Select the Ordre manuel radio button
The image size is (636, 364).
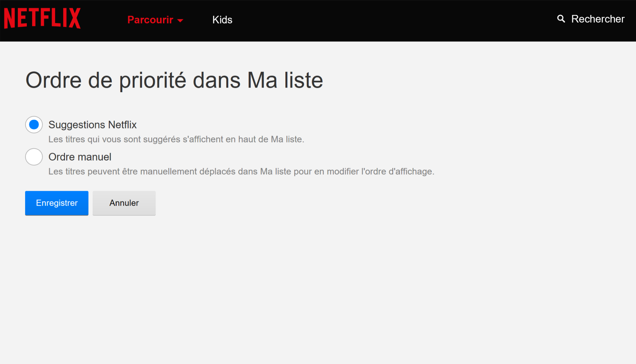[x=34, y=157]
